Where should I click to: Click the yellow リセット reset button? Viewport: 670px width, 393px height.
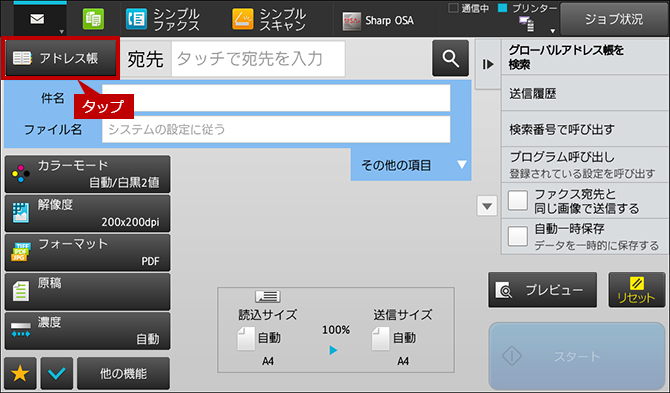637,290
